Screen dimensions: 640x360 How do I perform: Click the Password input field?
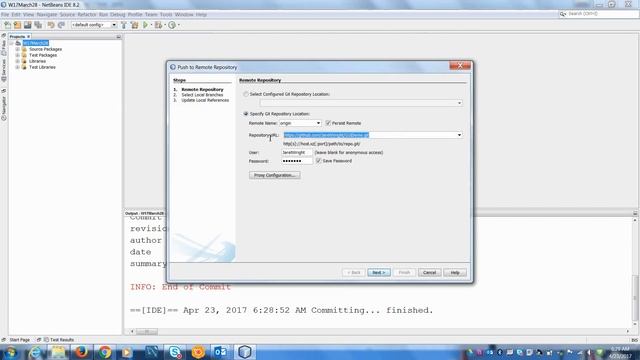tap(297, 161)
